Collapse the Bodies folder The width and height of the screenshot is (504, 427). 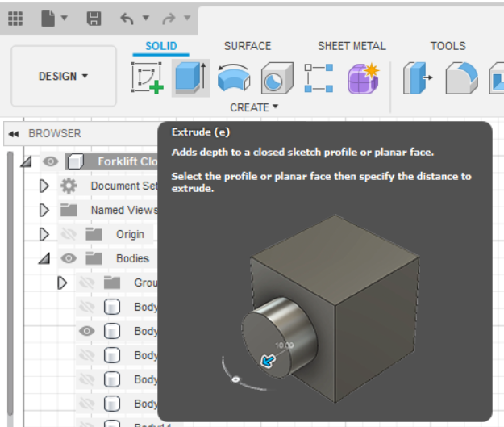[44, 258]
